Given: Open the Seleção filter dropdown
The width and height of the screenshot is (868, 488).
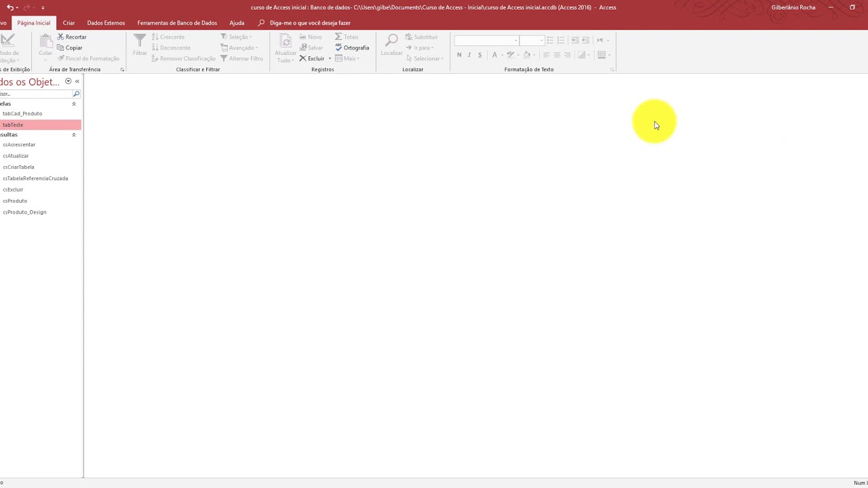Looking at the screenshot, I should coord(236,37).
